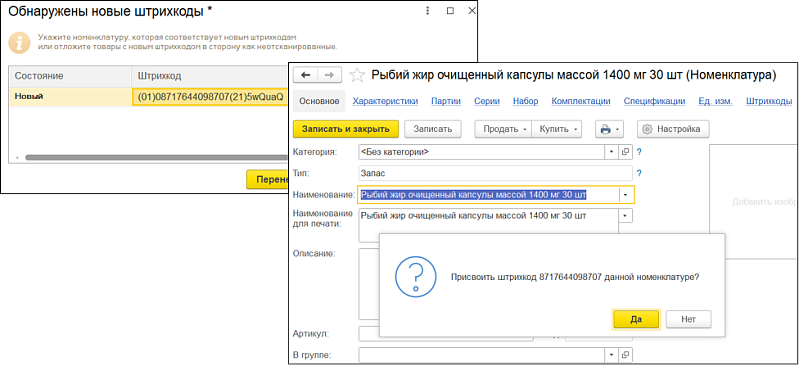Open the Характеристики tab
The image size is (799, 366).
coord(385,101)
